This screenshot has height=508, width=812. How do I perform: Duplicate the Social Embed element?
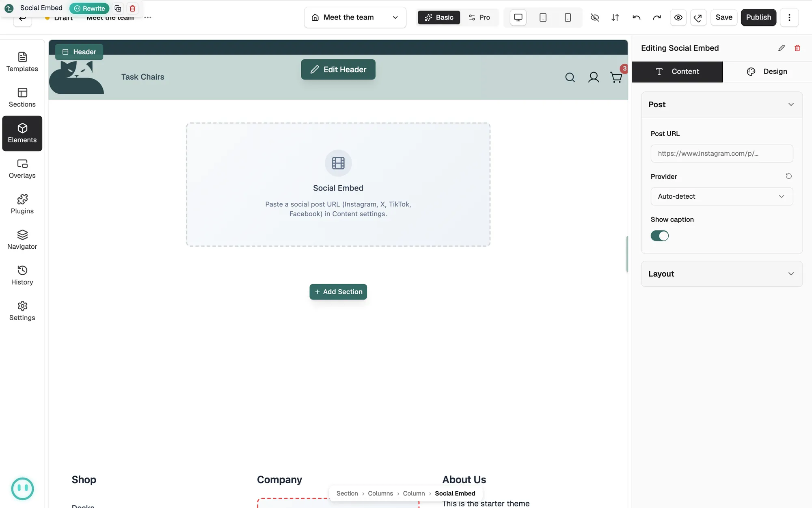tap(118, 9)
